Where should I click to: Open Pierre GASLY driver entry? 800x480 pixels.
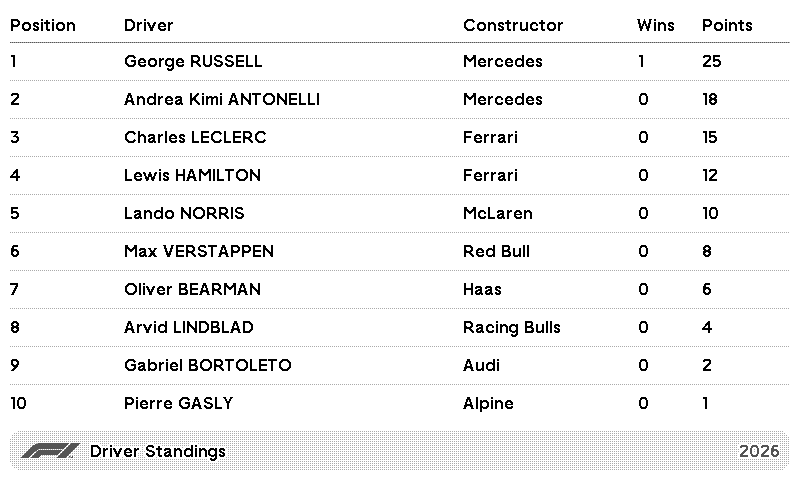[178, 403]
